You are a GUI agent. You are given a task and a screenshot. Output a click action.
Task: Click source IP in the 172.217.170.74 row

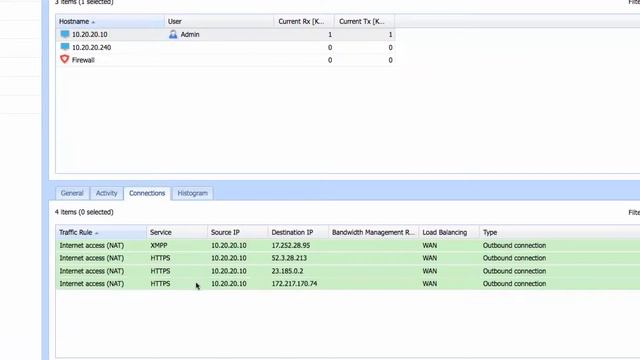[229, 284]
